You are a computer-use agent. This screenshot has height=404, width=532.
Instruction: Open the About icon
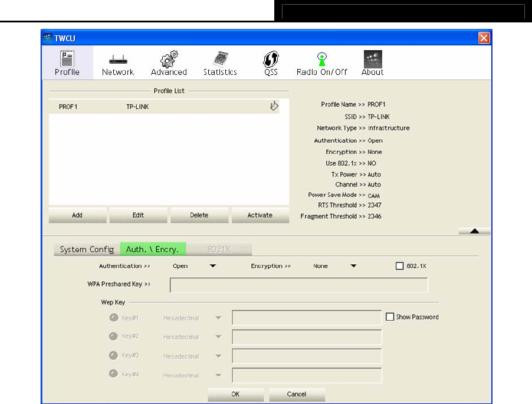373,59
